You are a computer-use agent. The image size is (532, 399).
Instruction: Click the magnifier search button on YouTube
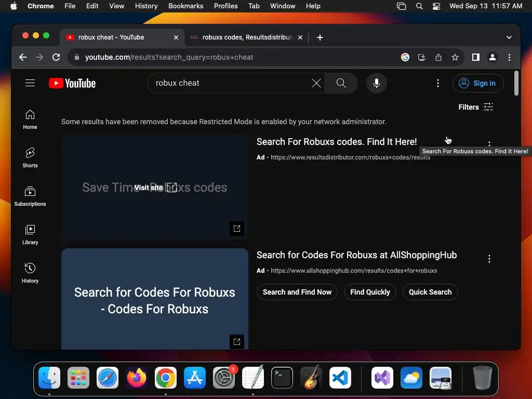341,83
